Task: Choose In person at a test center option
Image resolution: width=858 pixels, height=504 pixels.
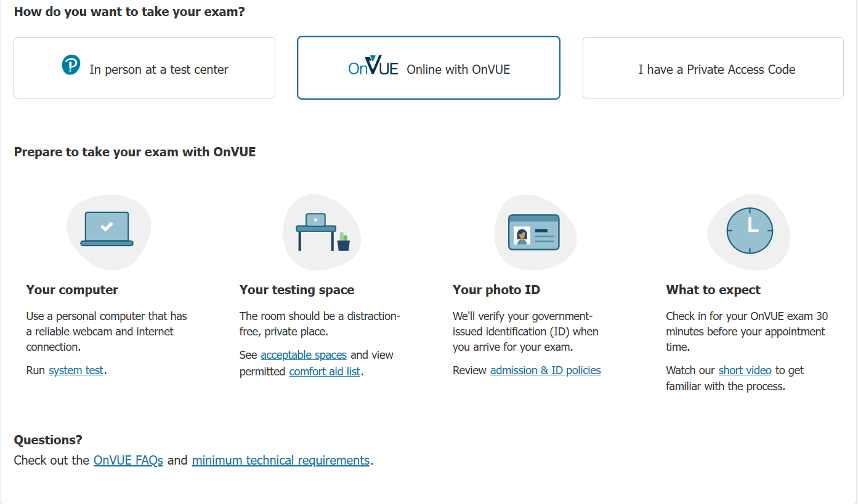Action: [144, 68]
